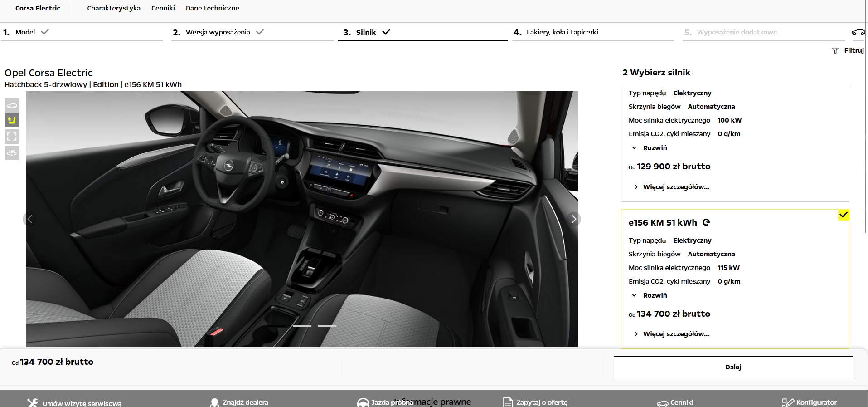Click the Filtruj button label

tap(854, 50)
